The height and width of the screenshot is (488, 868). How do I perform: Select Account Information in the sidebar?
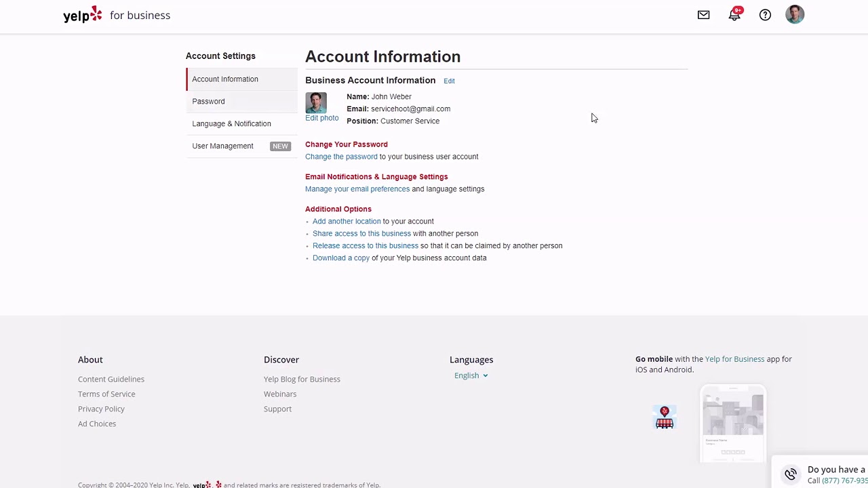pyautogui.click(x=241, y=79)
